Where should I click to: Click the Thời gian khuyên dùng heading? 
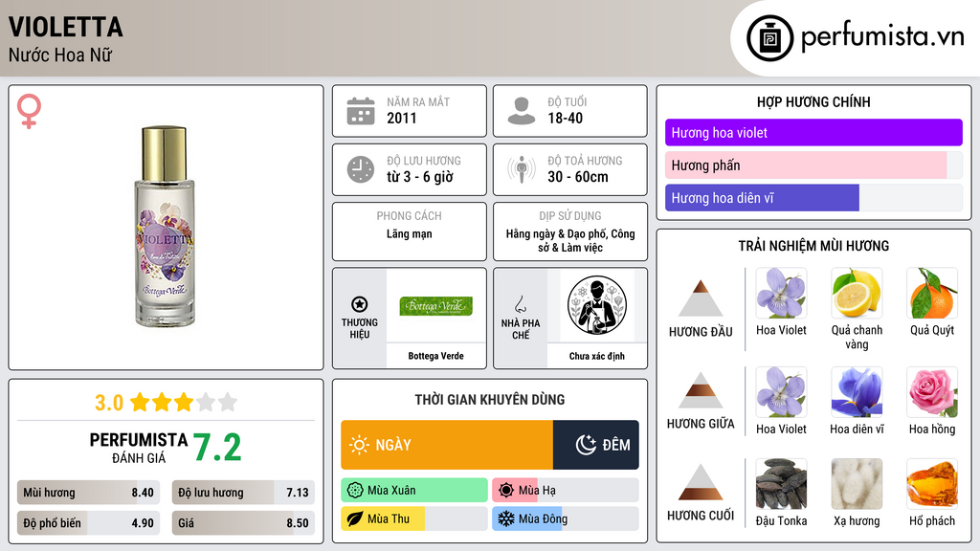click(x=490, y=400)
